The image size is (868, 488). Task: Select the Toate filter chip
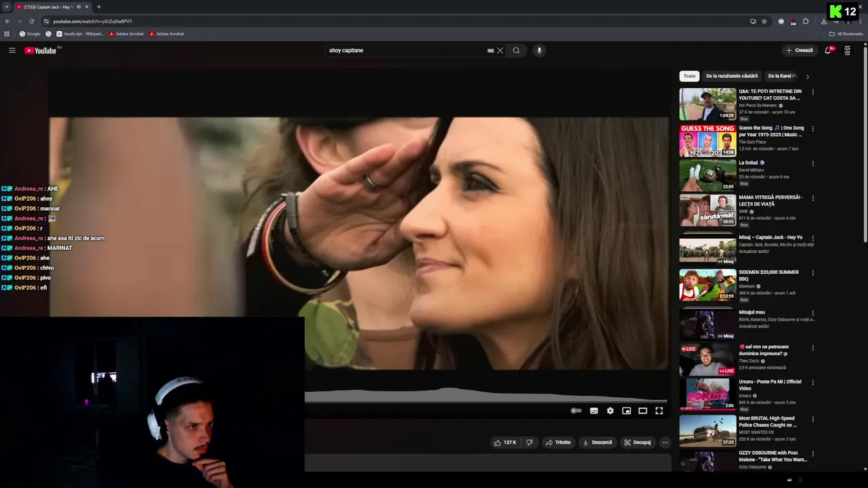point(689,76)
